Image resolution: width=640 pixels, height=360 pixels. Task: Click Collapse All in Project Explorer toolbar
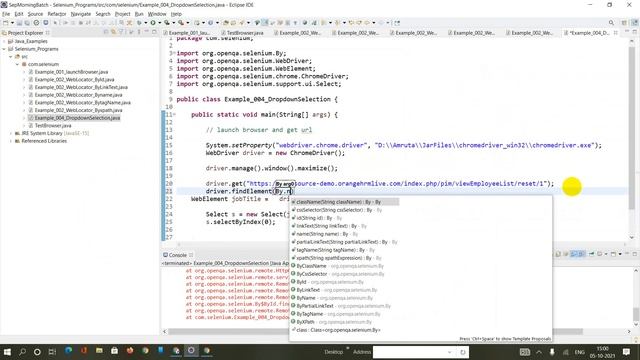[x=106, y=32]
